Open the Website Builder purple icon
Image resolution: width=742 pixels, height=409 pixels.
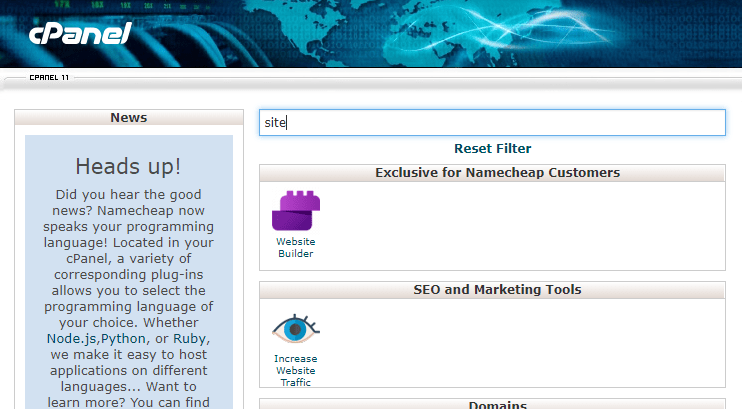click(x=296, y=211)
